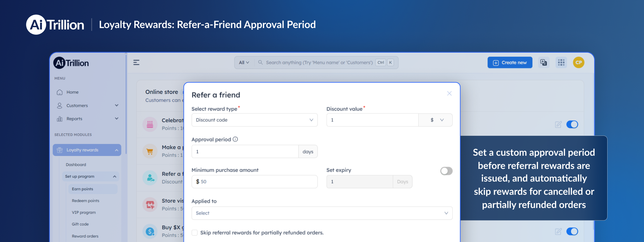The image size is (644, 242).
Task: Click the Discount value input field
Action: point(372,120)
